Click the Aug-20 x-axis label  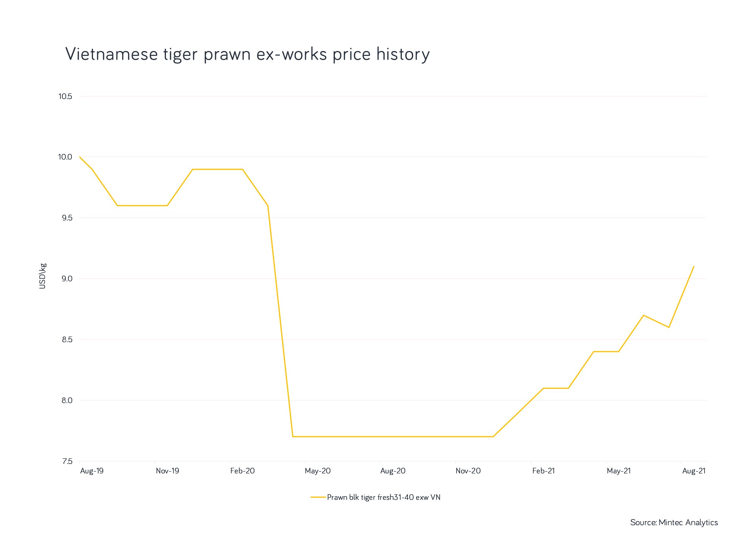click(393, 471)
